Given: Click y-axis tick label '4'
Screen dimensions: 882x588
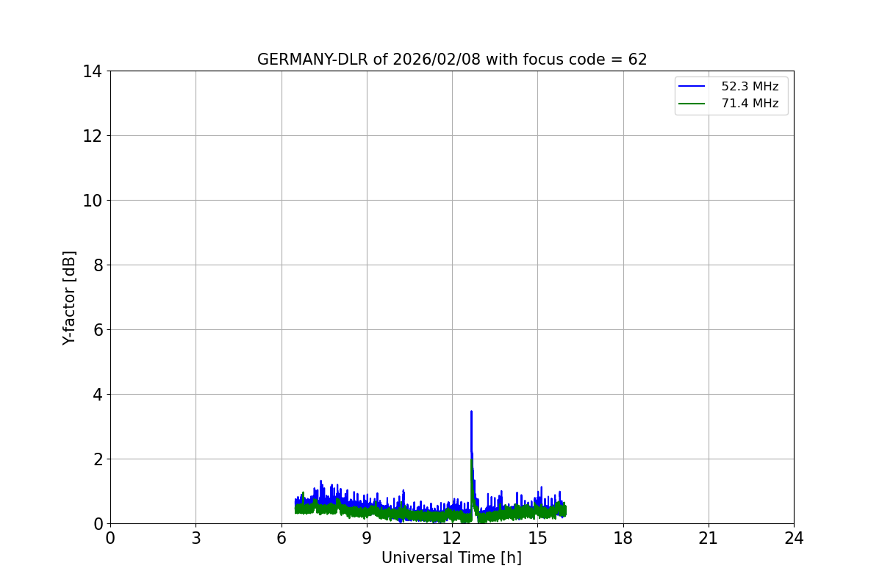Looking at the screenshot, I should (x=97, y=395).
